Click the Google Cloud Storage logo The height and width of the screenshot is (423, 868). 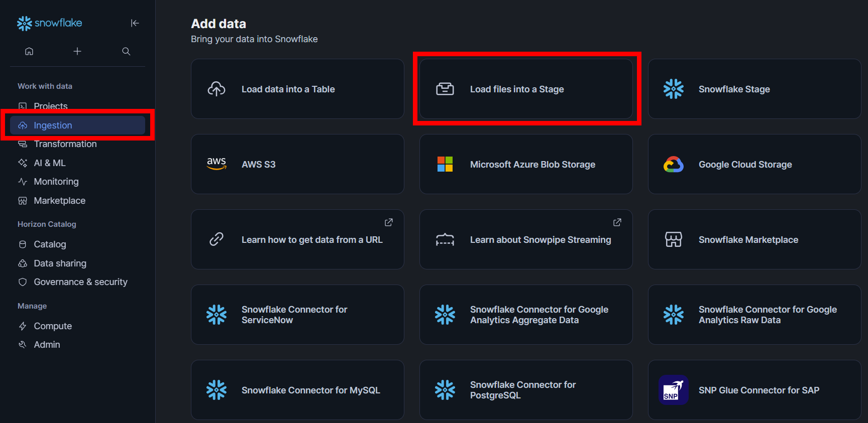tap(674, 164)
